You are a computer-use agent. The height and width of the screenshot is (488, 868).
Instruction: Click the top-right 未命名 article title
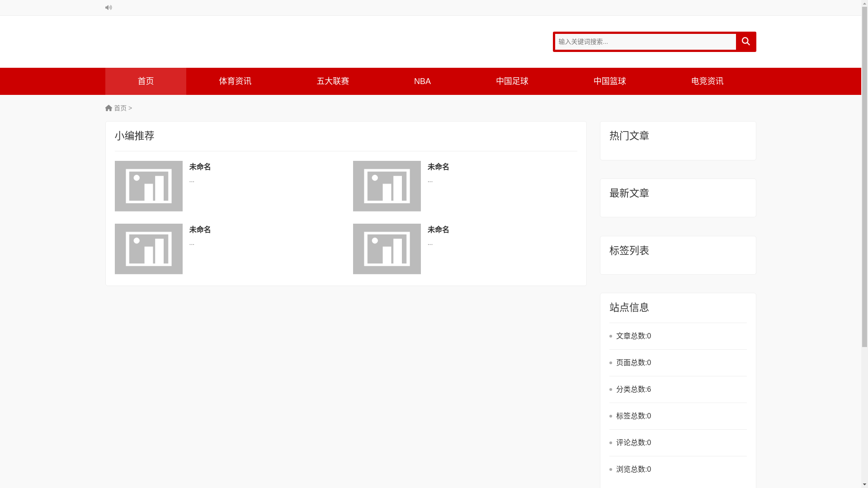click(x=438, y=167)
